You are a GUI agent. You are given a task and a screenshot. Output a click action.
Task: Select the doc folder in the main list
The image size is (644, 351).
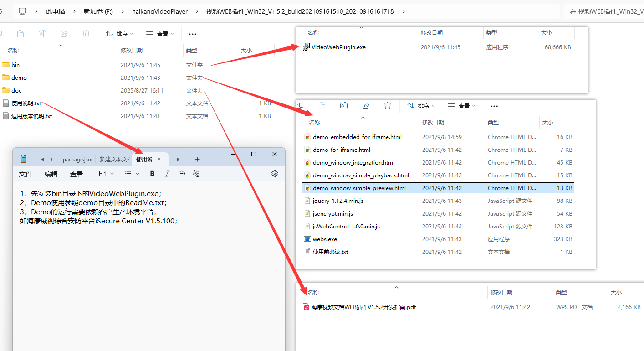point(13,90)
